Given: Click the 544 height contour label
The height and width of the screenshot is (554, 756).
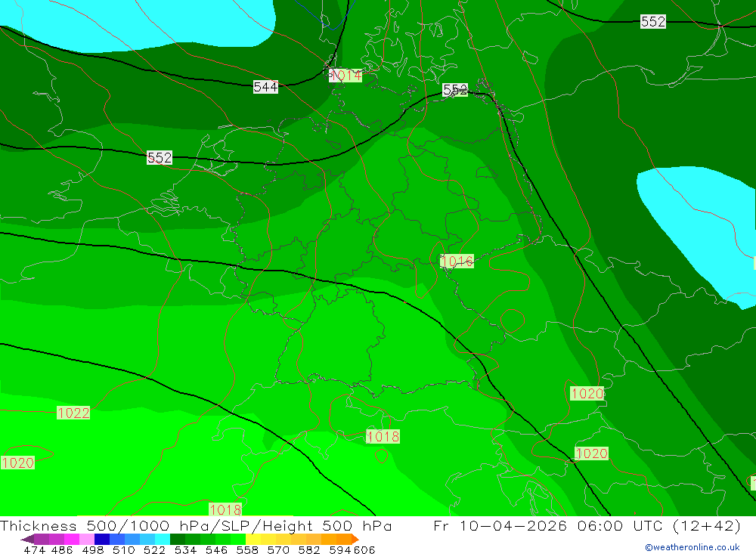Looking at the screenshot, I should tap(265, 87).
